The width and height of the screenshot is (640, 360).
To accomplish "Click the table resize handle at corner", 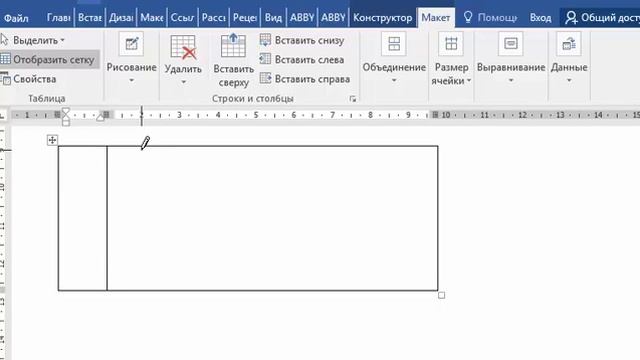I will click(x=442, y=295).
